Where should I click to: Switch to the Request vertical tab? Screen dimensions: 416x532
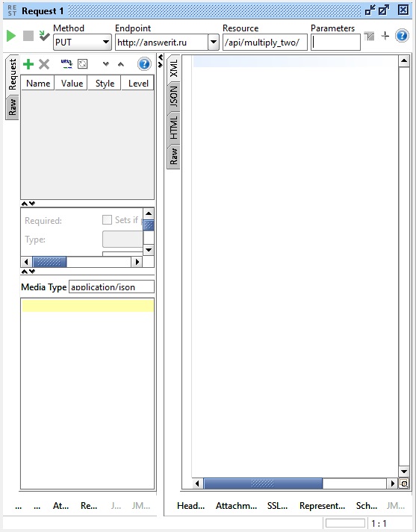tap(12, 75)
